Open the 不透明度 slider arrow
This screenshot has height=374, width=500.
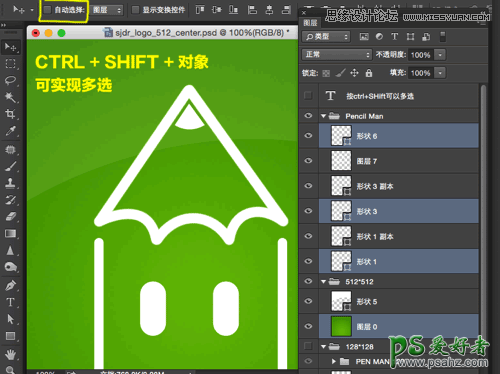pos(440,55)
